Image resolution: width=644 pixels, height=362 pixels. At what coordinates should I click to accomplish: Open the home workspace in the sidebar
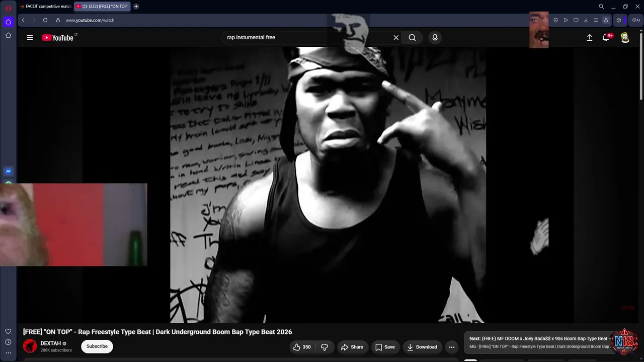8,22
